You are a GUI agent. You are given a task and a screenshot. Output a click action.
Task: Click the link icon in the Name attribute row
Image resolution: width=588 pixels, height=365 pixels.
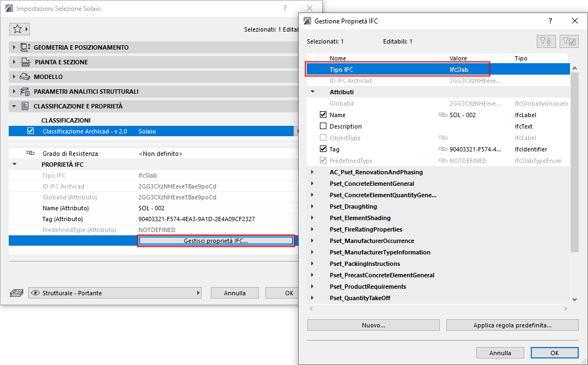pos(442,115)
